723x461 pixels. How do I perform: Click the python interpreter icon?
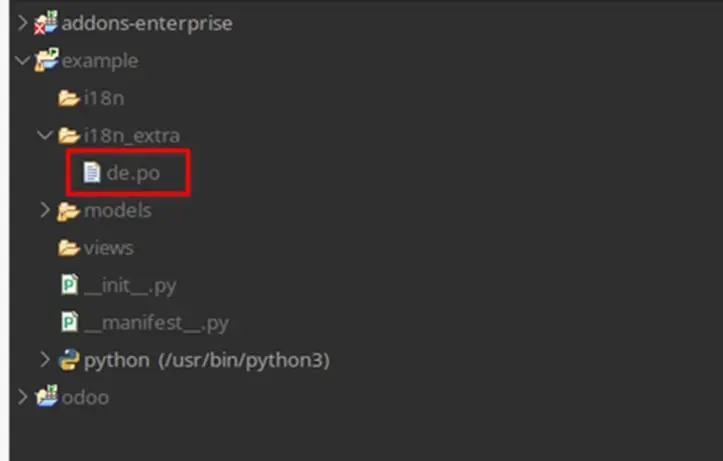(x=69, y=360)
